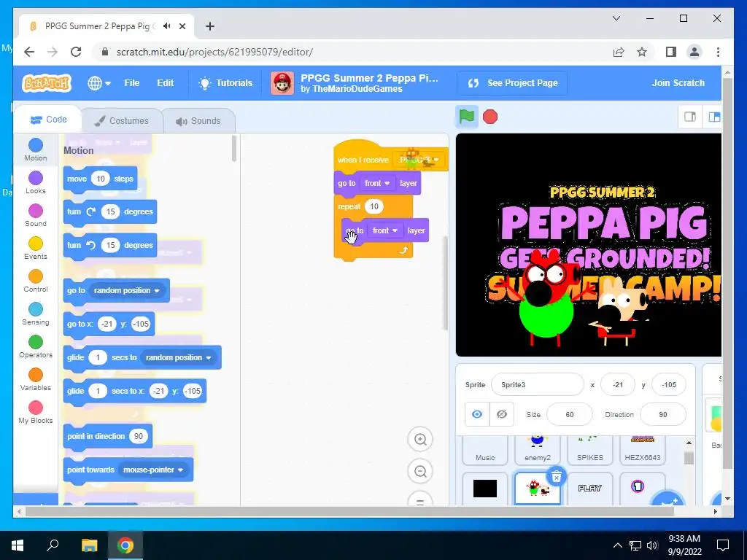Open the Edit menu
The width and height of the screenshot is (747, 560).
166,83
